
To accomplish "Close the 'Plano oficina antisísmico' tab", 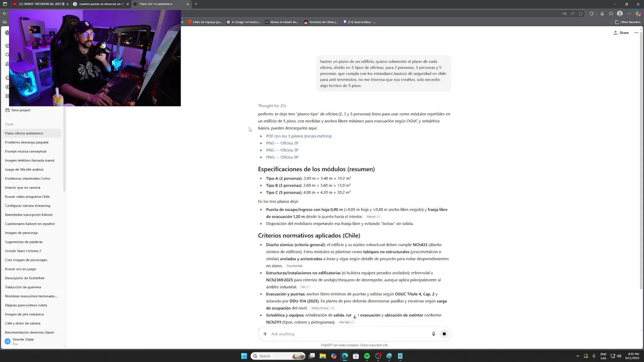I will click(x=188, y=4).
